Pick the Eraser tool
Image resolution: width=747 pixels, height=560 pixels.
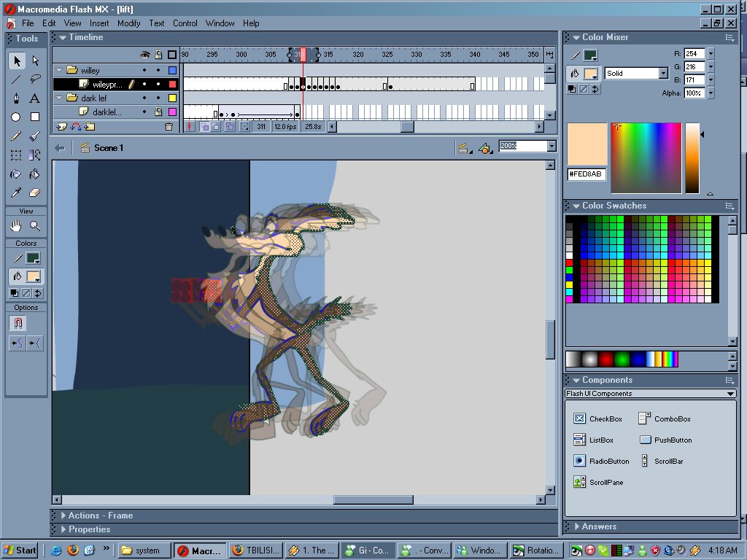click(35, 192)
